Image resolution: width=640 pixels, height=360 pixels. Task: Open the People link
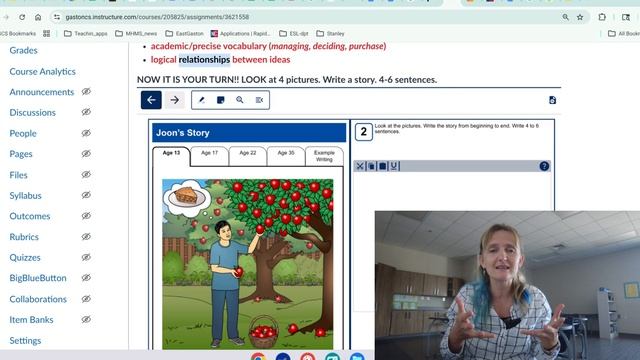[23, 133]
